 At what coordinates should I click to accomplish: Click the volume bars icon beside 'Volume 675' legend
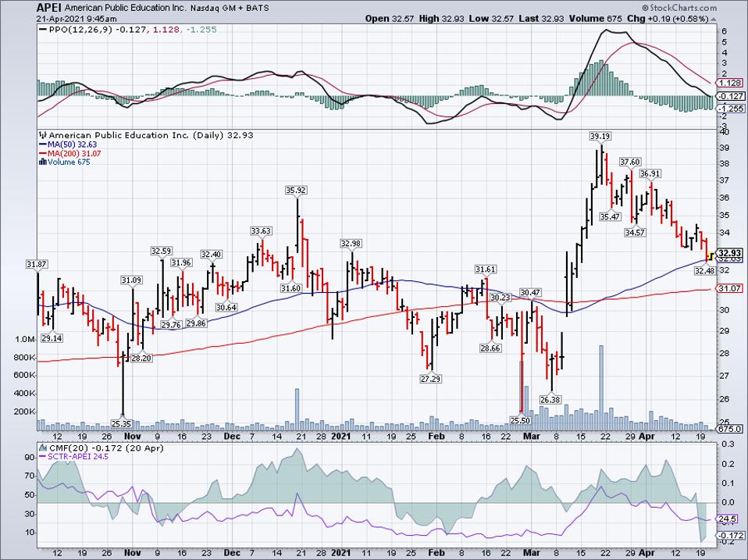42,162
